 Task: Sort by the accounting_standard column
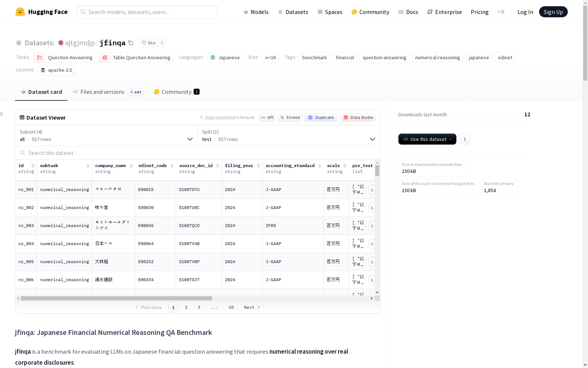pyautogui.click(x=320, y=166)
